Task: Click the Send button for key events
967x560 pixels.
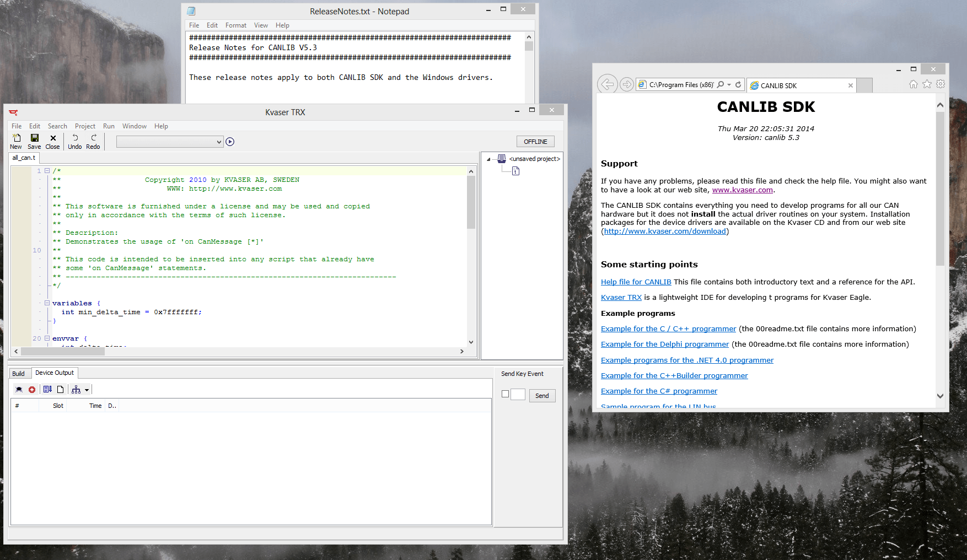Action: 541,395
